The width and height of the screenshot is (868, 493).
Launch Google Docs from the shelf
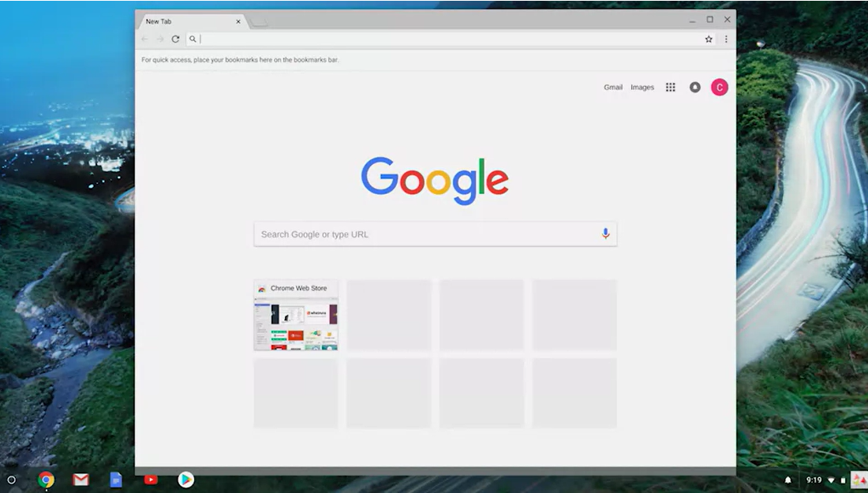[116, 480]
